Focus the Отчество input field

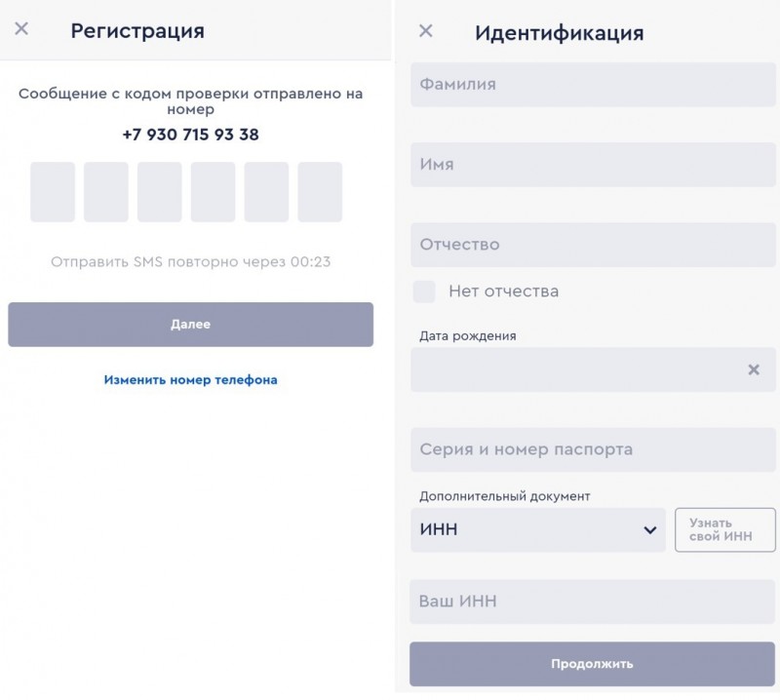point(593,245)
